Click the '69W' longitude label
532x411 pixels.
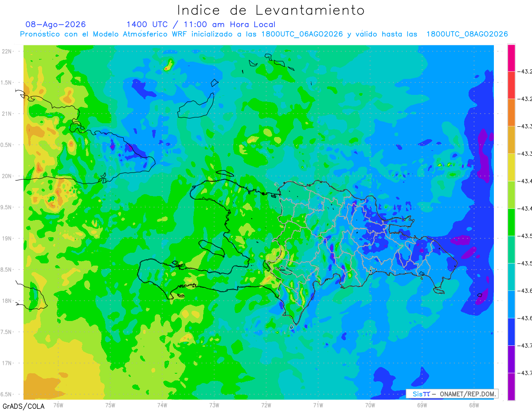pos(422,405)
